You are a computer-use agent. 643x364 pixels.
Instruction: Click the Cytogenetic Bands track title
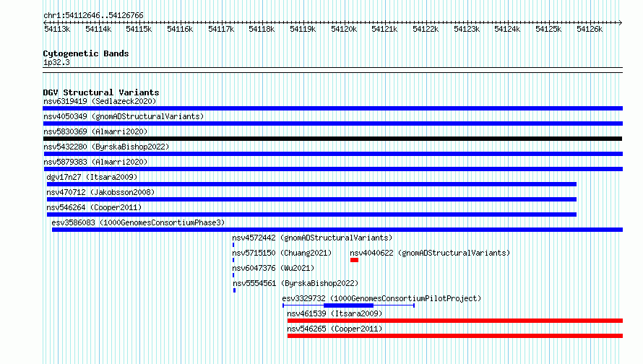[x=86, y=53]
